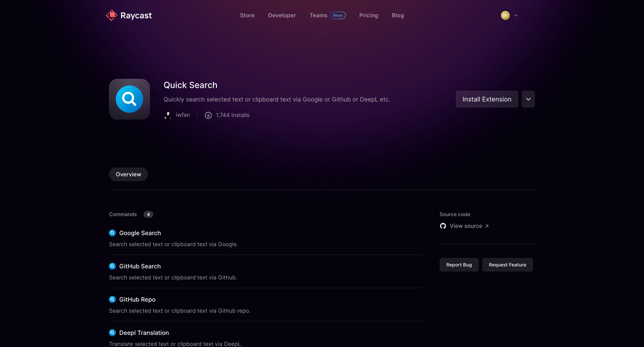Expand the account menu chevron
Image resolution: width=644 pixels, height=347 pixels.
coord(516,15)
